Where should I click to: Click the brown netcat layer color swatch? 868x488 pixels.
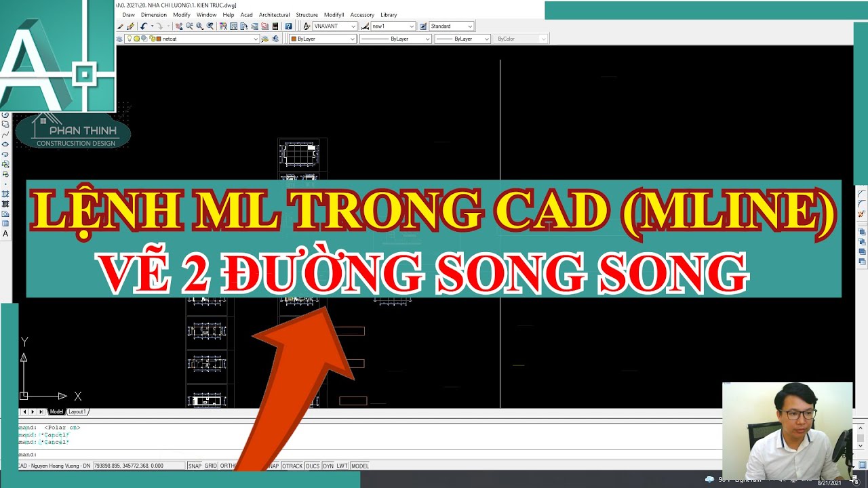click(158, 39)
